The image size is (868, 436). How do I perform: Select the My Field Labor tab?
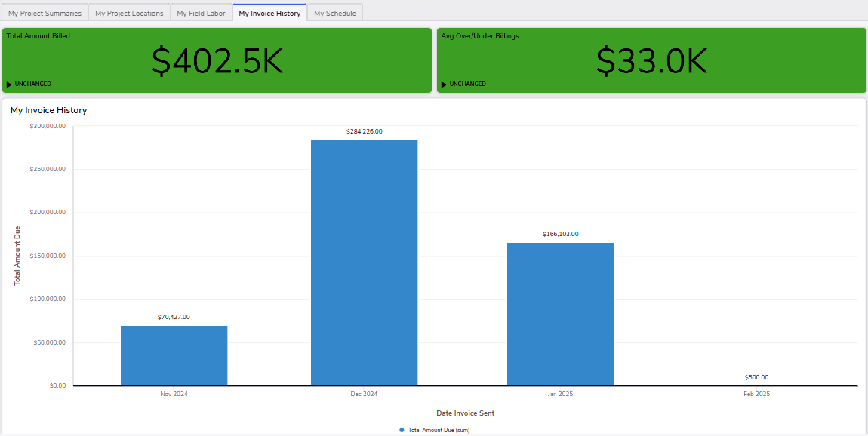pyautogui.click(x=201, y=13)
